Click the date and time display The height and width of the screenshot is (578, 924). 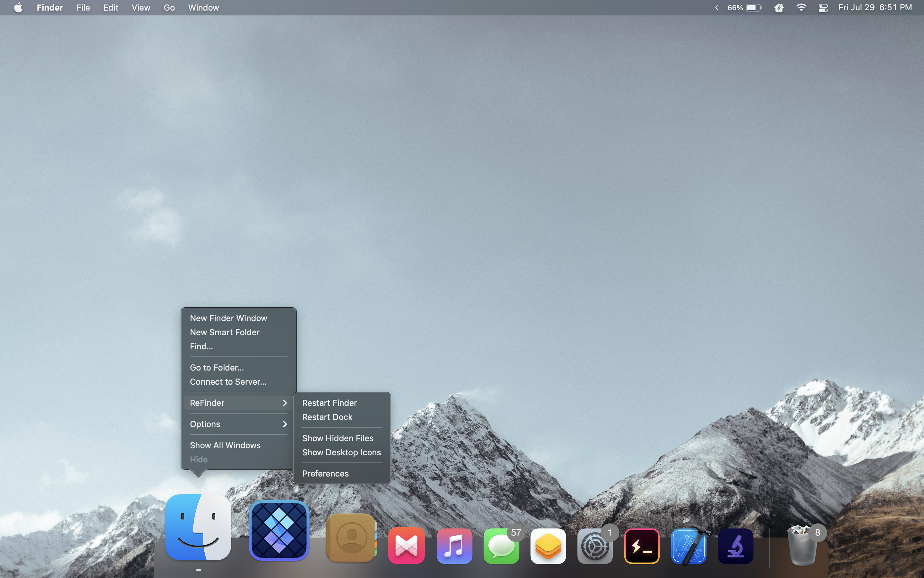coord(875,8)
